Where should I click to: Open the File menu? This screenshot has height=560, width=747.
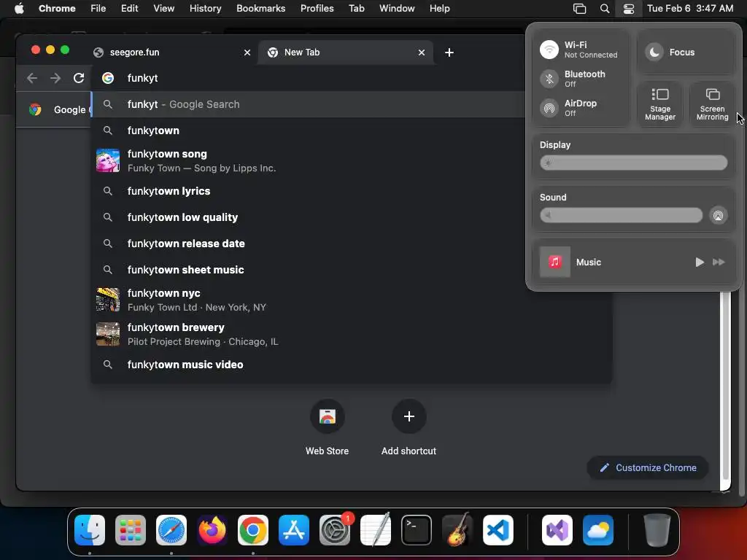pos(98,9)
